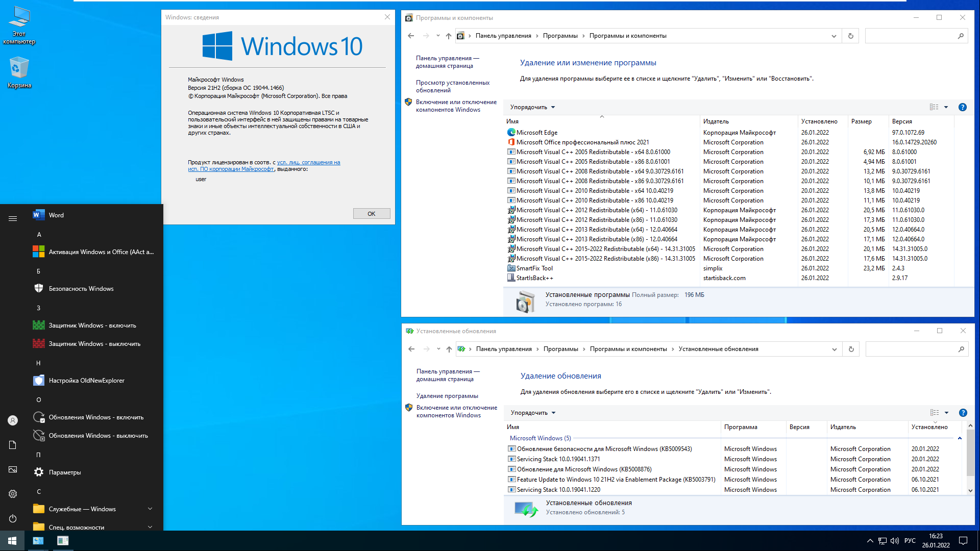Turn off Windows Defender shortcut

pos(94,344)
